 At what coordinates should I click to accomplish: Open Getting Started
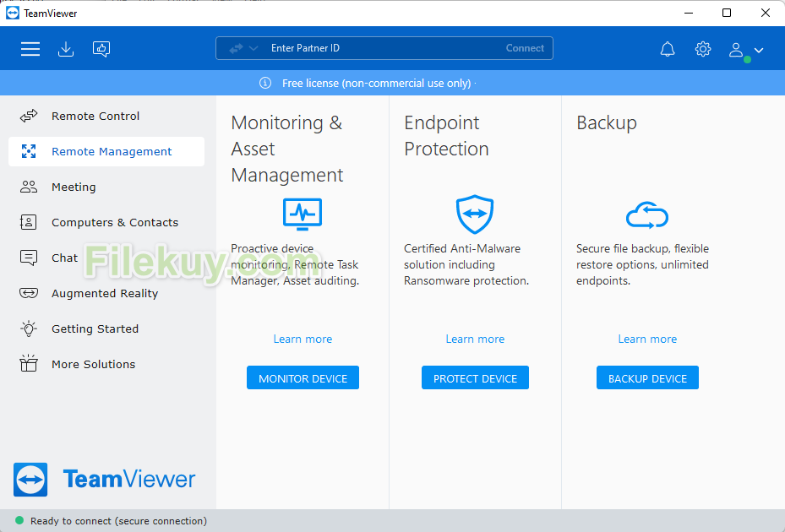(x=106, y=328)
